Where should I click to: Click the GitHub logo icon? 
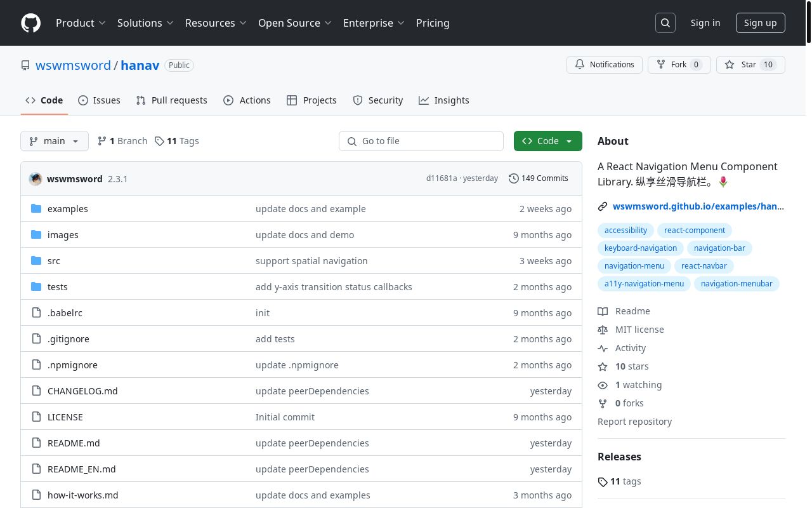30,23
